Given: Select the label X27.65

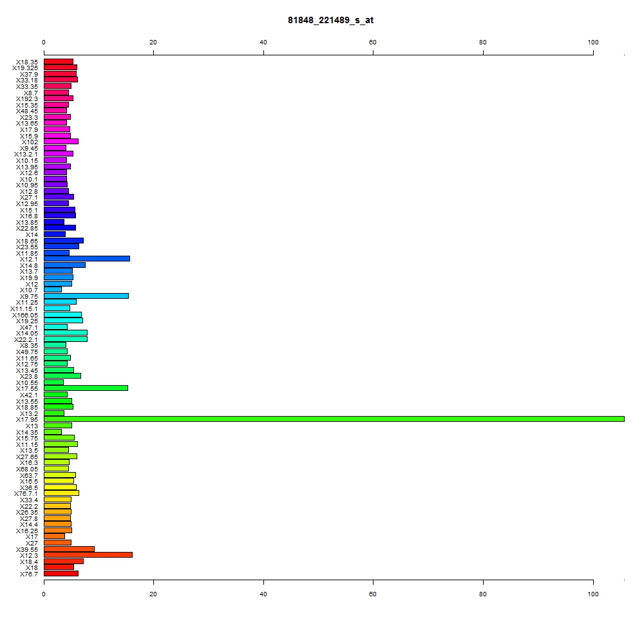Looking at the screenshot, I should click(x=26, y=457).
